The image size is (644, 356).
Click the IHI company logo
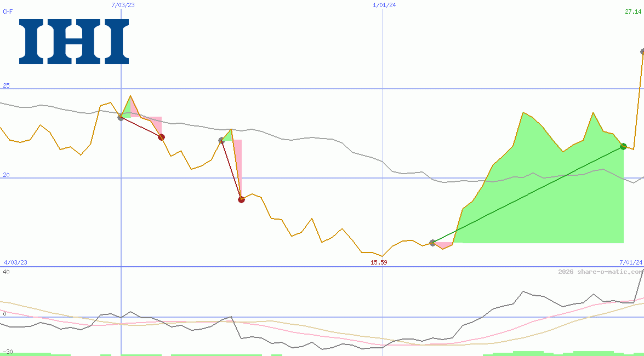pos(74,41)
